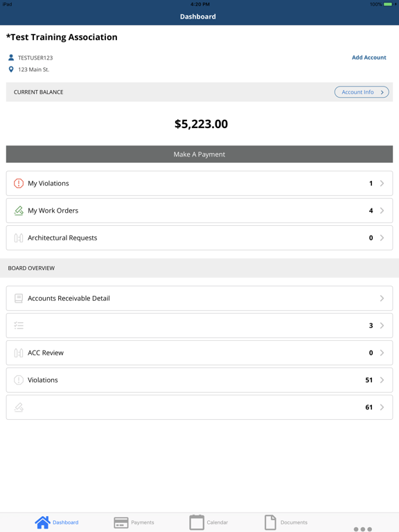
Task: Click the chevron in the Violations 51 row
Action: point(382,380)
